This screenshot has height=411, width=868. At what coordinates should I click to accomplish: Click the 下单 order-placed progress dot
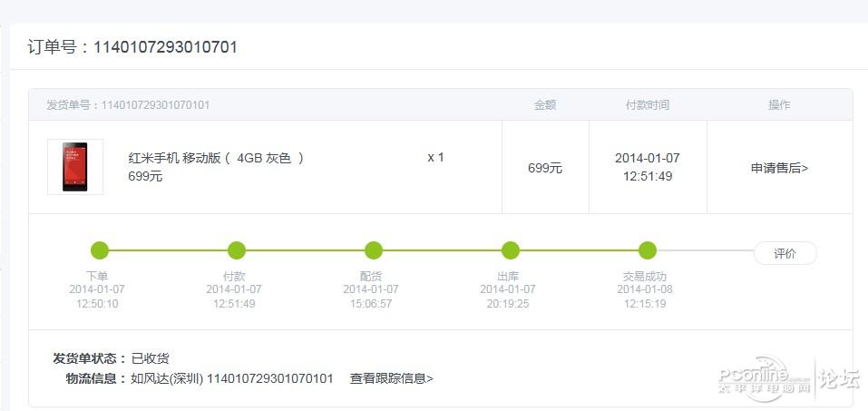pos(100,250)
